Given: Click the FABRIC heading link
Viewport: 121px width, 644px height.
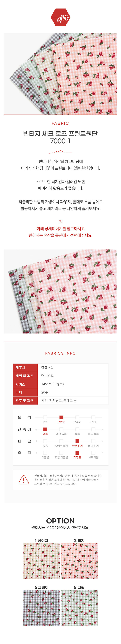Looking at the screenshot, I should [x=60, y=123].
